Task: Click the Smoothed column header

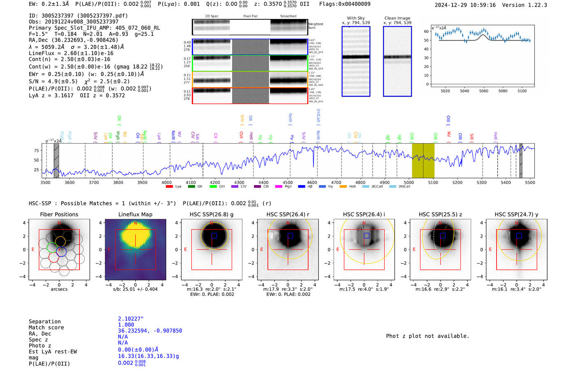Action: click(288, 16)
